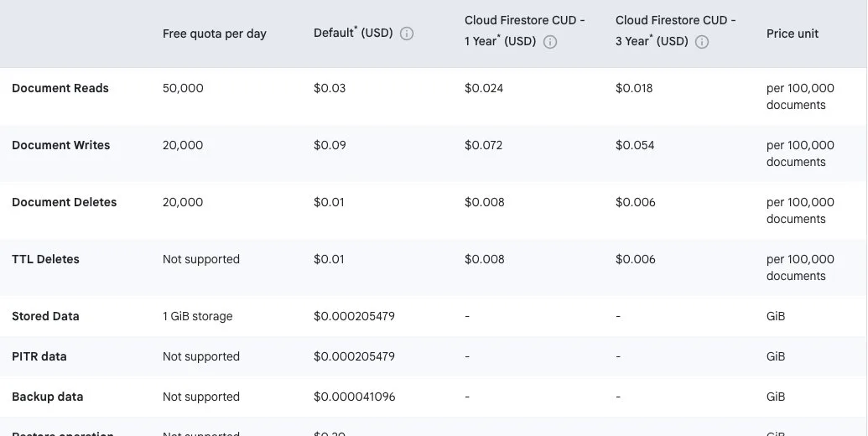Click info icon beside CUD 1 Year header

coord(549,42)
